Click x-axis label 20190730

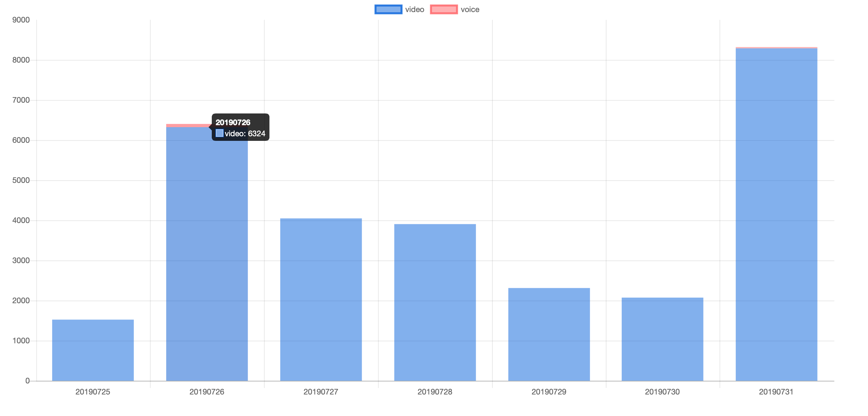point(662,392)
